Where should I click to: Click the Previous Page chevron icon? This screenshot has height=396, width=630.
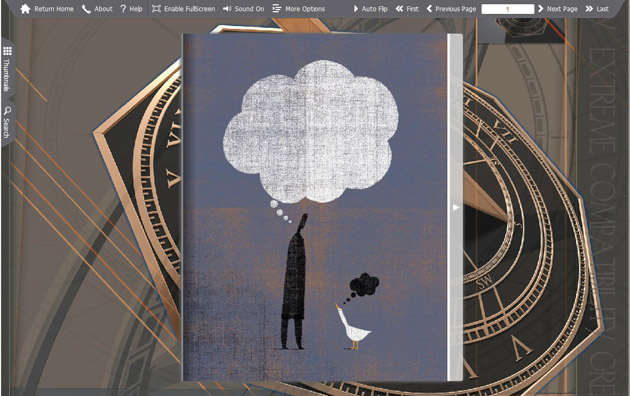pyautogui.click(x=429, y=8)
